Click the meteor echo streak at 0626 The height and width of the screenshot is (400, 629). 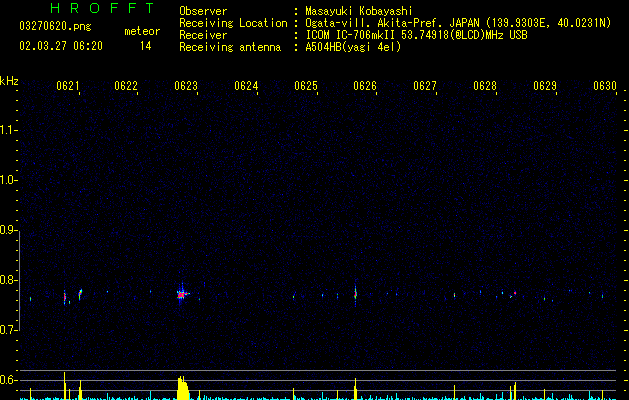(x=355, y=294)
